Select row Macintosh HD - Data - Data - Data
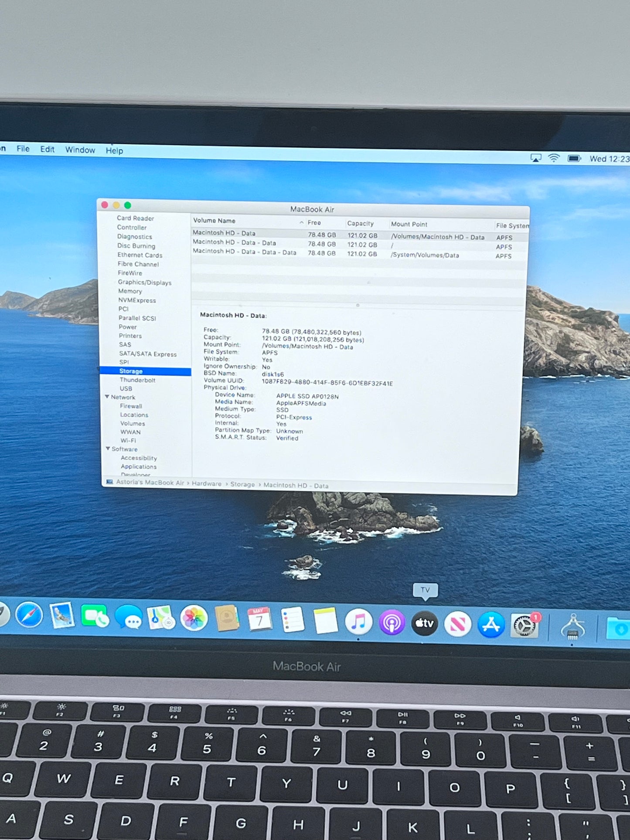 360,253
